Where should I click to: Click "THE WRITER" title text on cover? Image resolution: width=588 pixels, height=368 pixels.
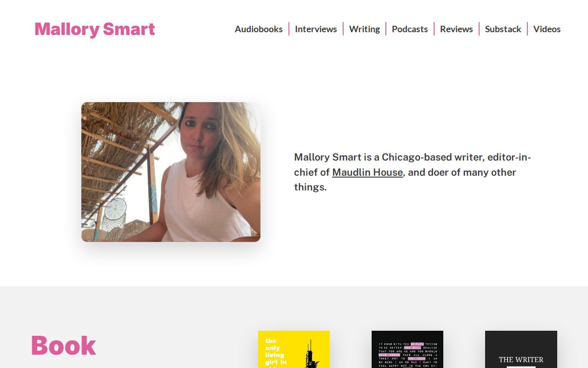(521, 360)
